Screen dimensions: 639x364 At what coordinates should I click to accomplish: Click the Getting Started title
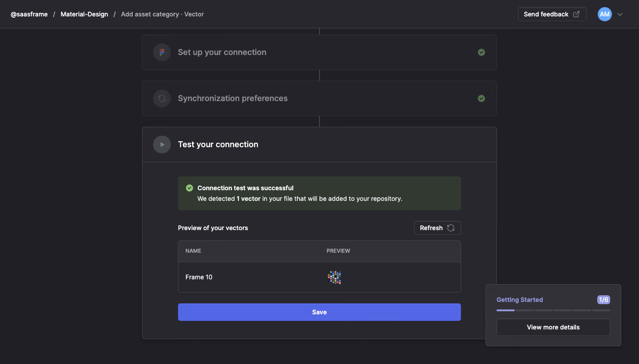(520, 300)
